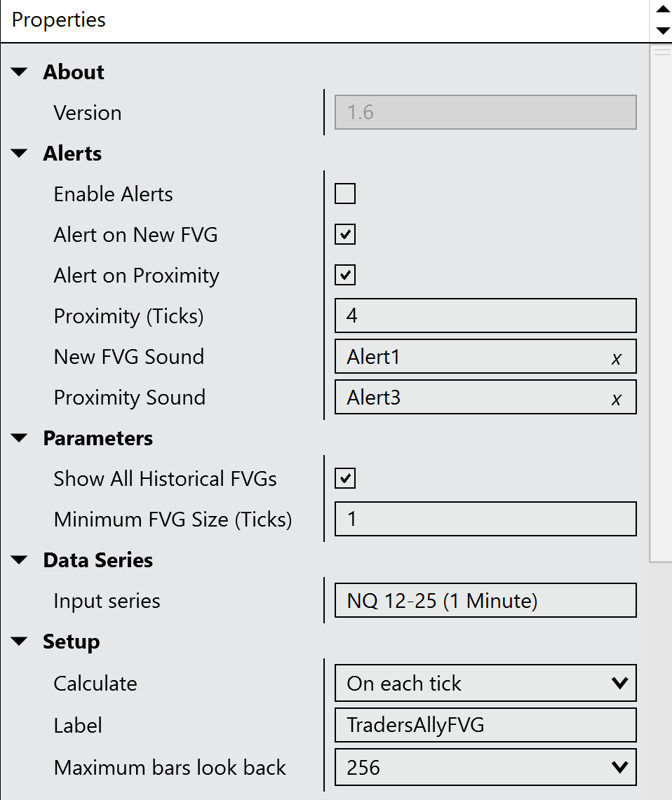
Task: Click the Minimum FVG Size field
Action: pos(485,519)
